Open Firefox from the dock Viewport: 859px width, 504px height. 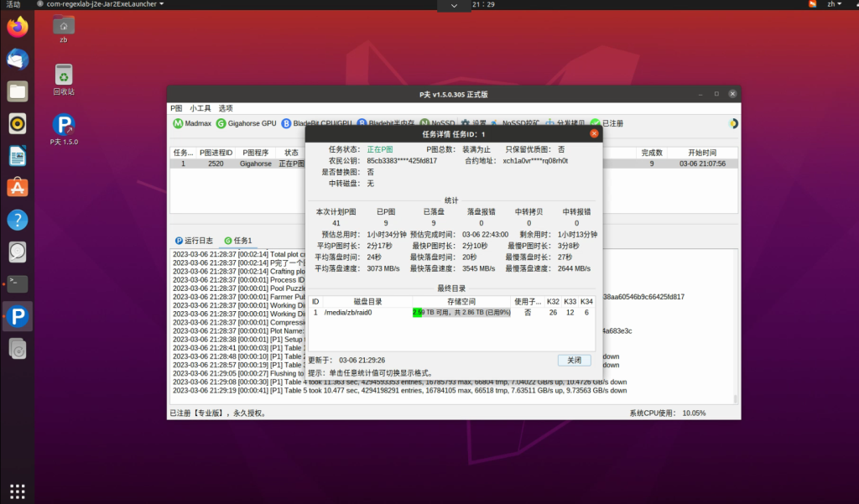[x=18, y=27]
